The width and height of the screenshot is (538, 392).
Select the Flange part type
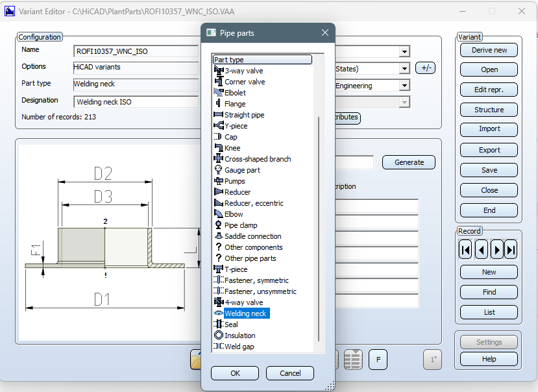click(x=235, y=104)
